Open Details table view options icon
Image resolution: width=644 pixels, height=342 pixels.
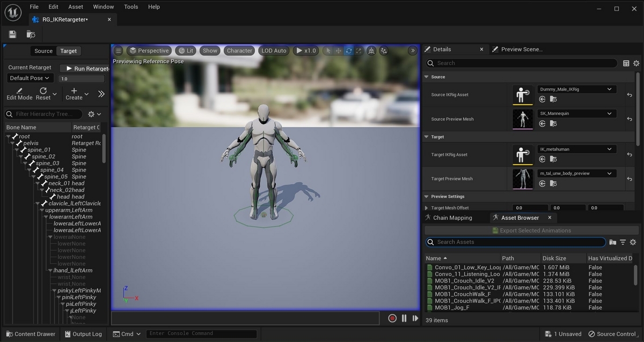626,63
